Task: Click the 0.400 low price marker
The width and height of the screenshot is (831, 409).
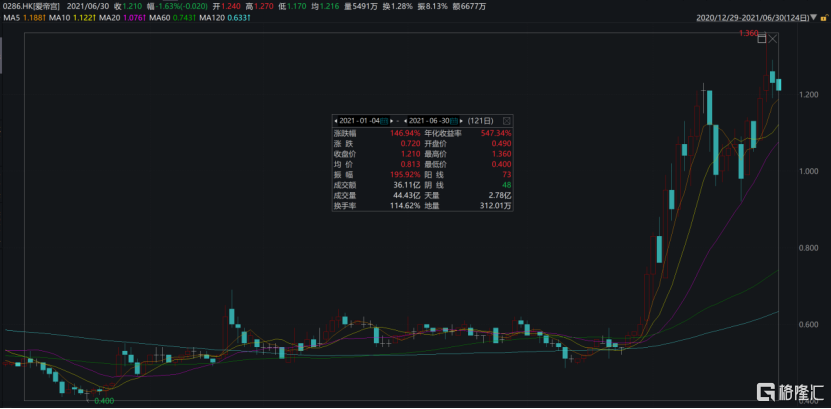Action: 102,400
